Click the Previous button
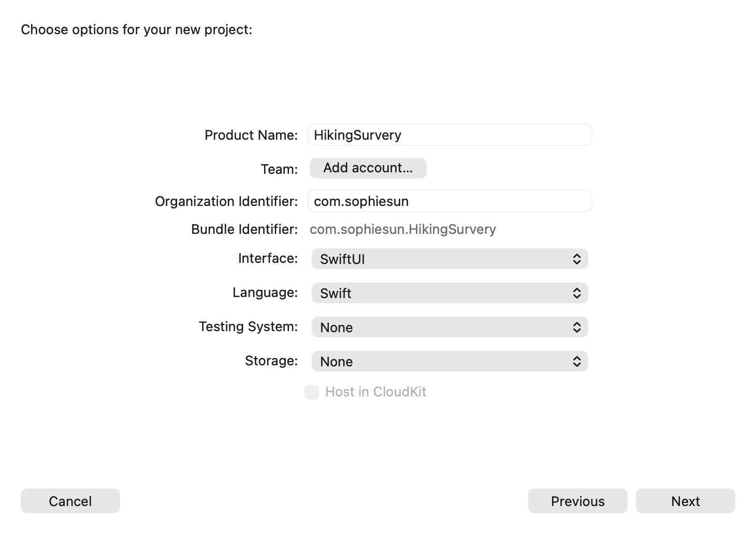This screenshot has height=534, width=756. (x=577, y=501)
